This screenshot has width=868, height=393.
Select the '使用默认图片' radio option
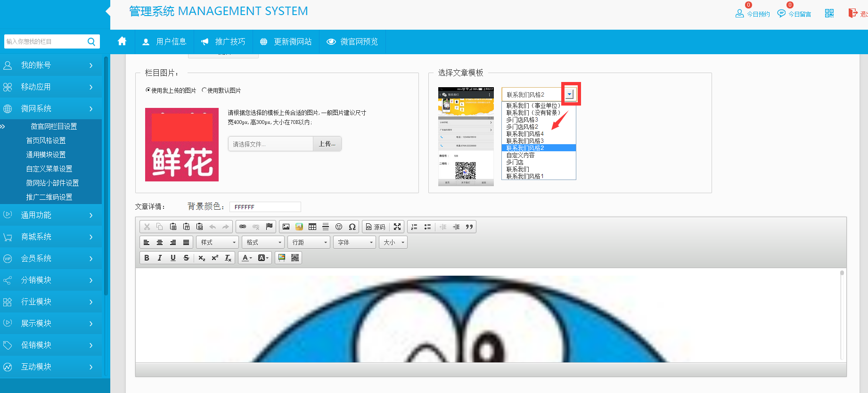coord(204,90)
